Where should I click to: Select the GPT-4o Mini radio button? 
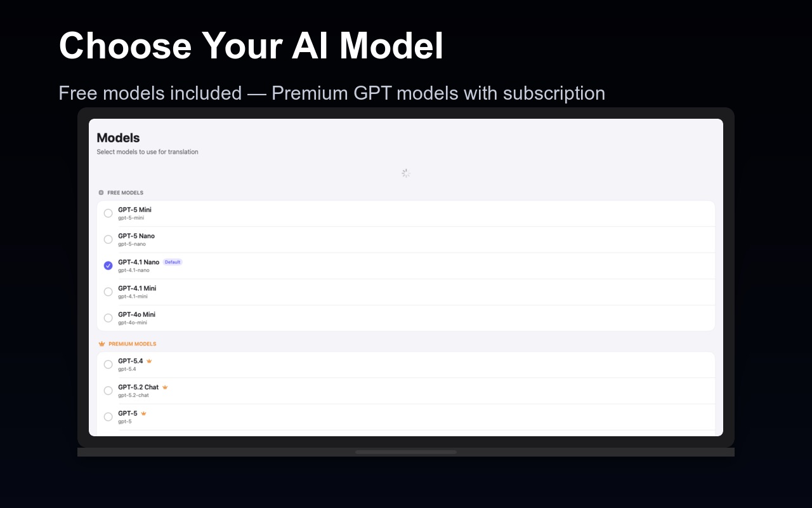pos(108,318)
